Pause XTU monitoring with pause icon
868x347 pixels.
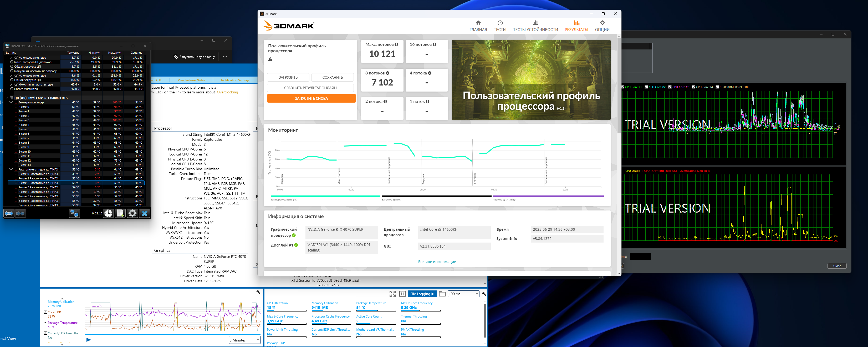coord(402,294)
